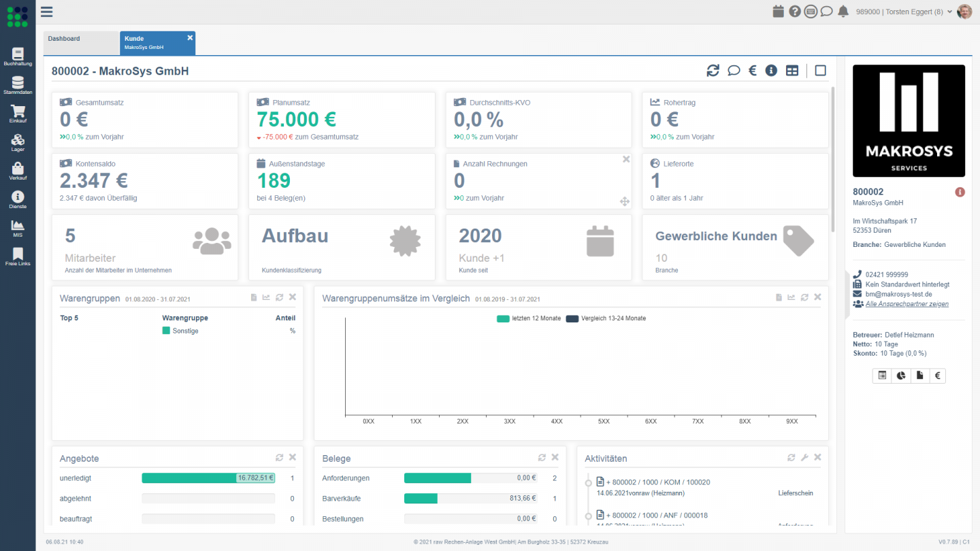Click the unerledigt Angebote bar
This screenshot has width=980, height=551.
(208, 478)
